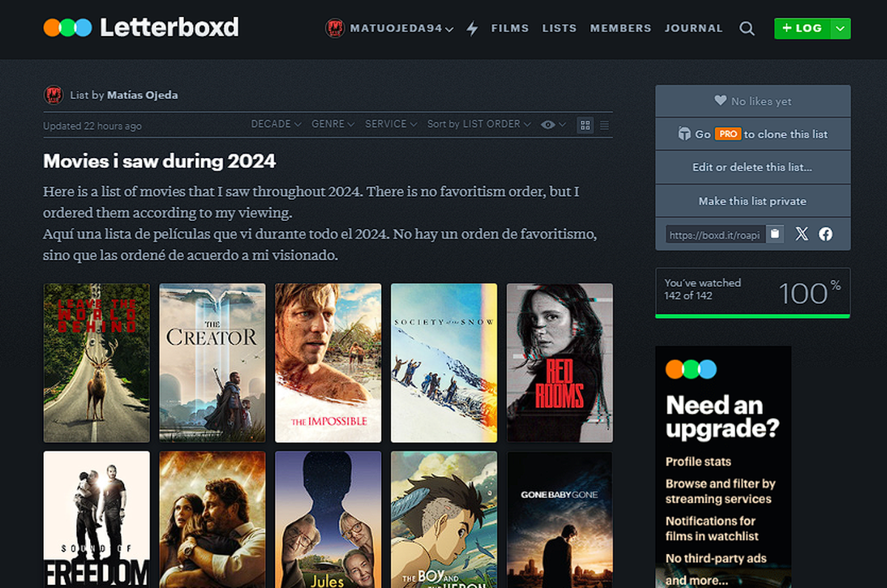Like the list with the heart button
The width and height of the screenshot is (887, 588).
point(752,100)
